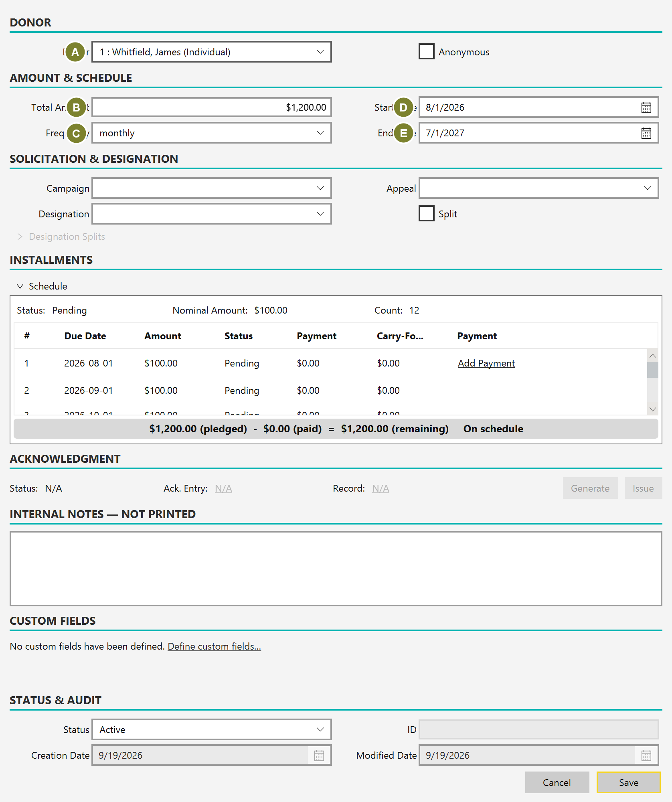This screenshot has height=802, width=672.
Task: Expand the Designation Splits section
Action: point(61,237)
